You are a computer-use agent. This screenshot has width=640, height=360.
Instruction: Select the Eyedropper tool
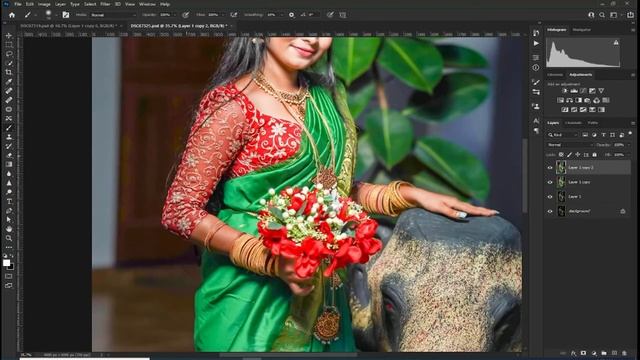pos(9,82)
